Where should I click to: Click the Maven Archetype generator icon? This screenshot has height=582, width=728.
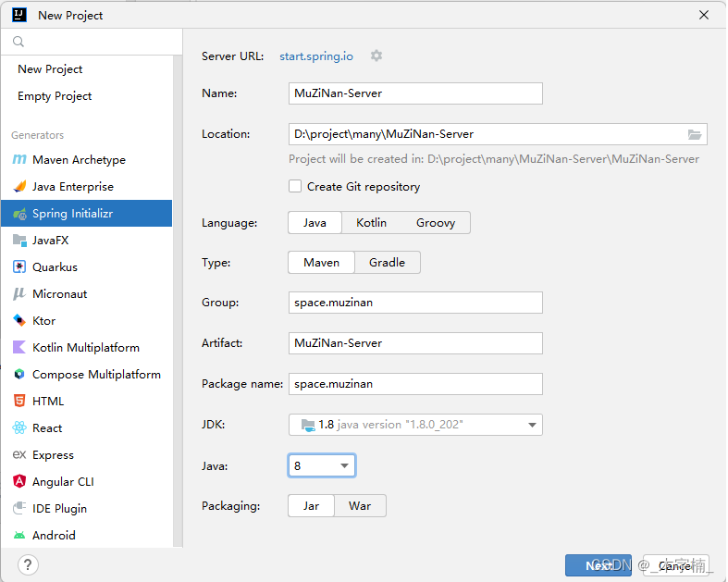coord(19,160)
